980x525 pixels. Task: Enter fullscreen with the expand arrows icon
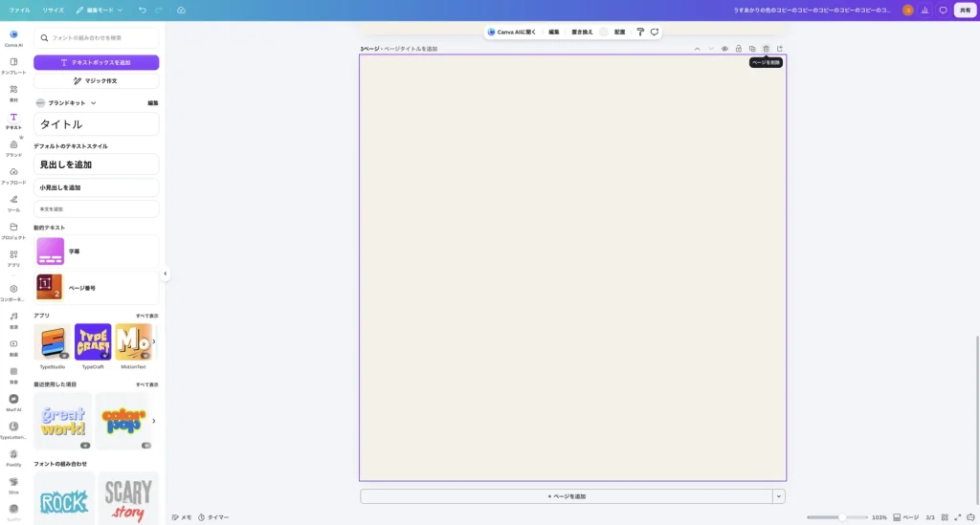[957, 517]
